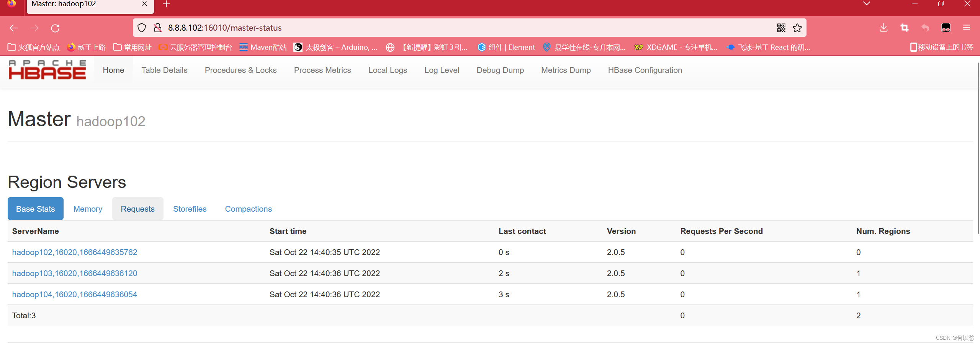The image size is (980, 344).
Task: Open the 飞冰-基于 React bookmark
Action: point(768,47)
